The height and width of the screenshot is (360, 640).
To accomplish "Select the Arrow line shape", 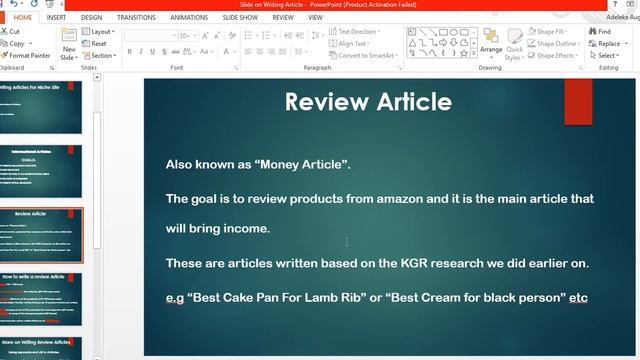I will pos(433,32).
